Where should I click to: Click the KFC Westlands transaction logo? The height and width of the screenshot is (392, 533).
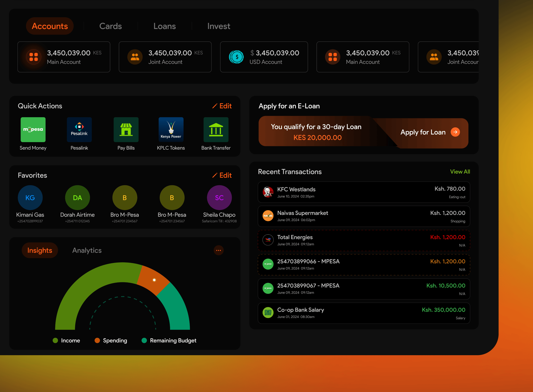pos(268,192)
